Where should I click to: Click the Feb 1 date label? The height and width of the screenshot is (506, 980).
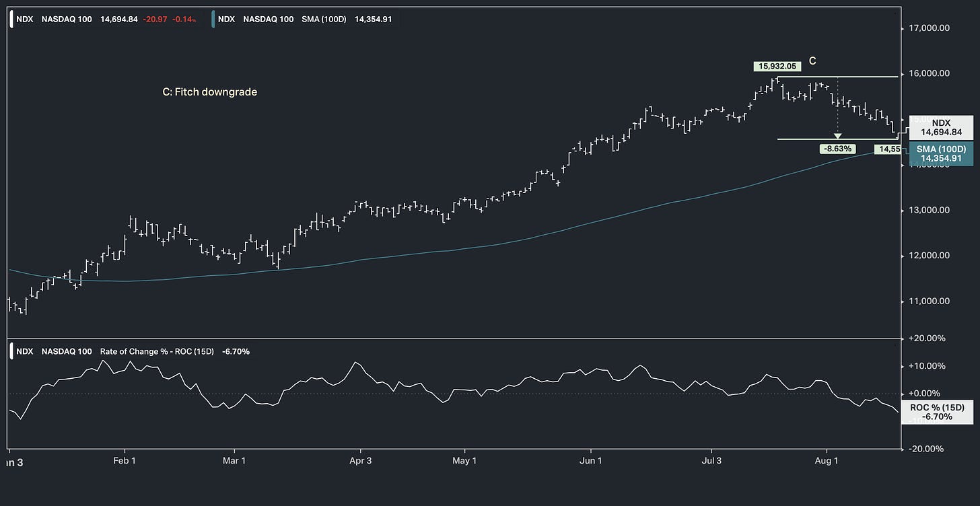click(x=125, y=461)
